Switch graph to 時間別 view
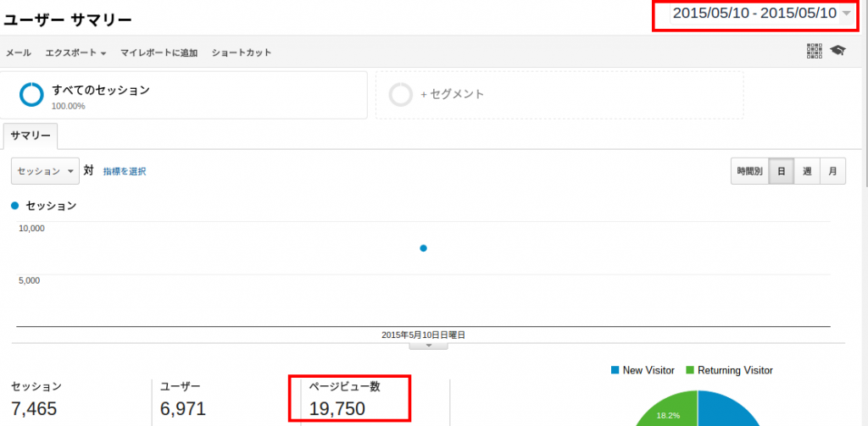The width and height of the screenshot is (868, 426). pos(749,172)
